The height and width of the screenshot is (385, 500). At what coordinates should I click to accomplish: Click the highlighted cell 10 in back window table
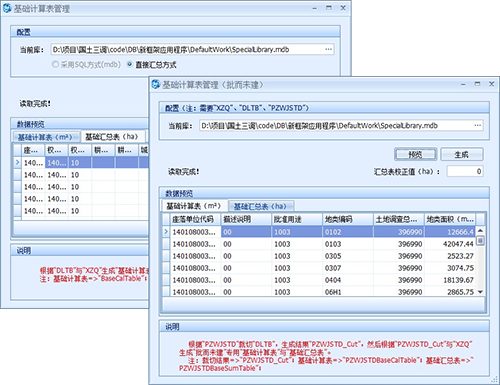tap(80, 163)
